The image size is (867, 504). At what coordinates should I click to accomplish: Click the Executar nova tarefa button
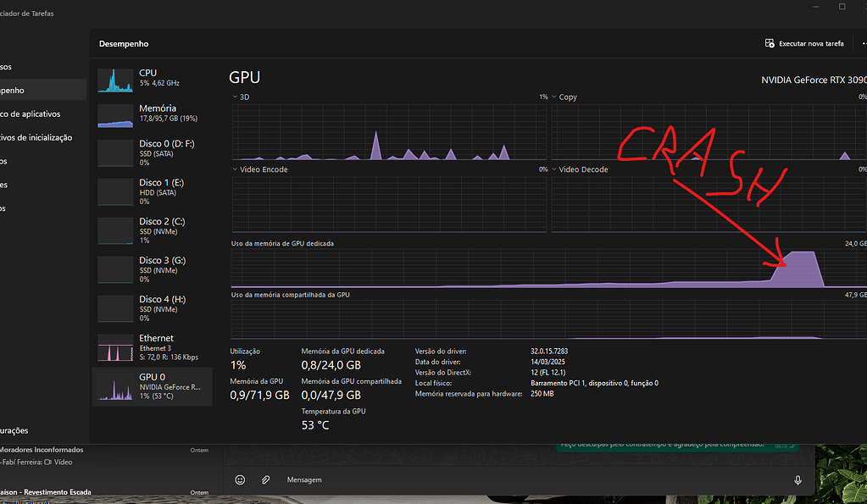(x=803, y=43)
